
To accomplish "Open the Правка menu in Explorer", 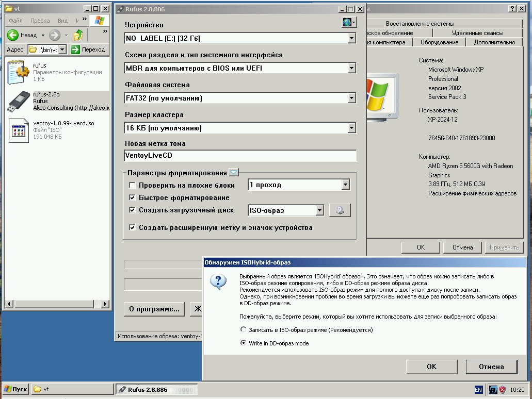I will click(x=40, y=21).
